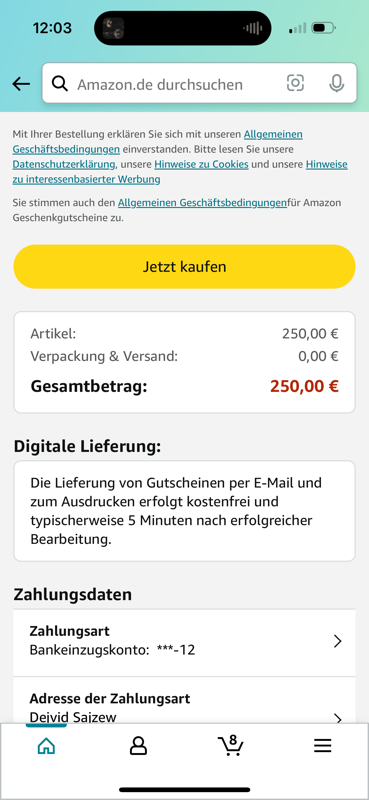Tap the Jetzt kaufen button
This screenshot has width=369, height=800.
click(x=184, y=266)
